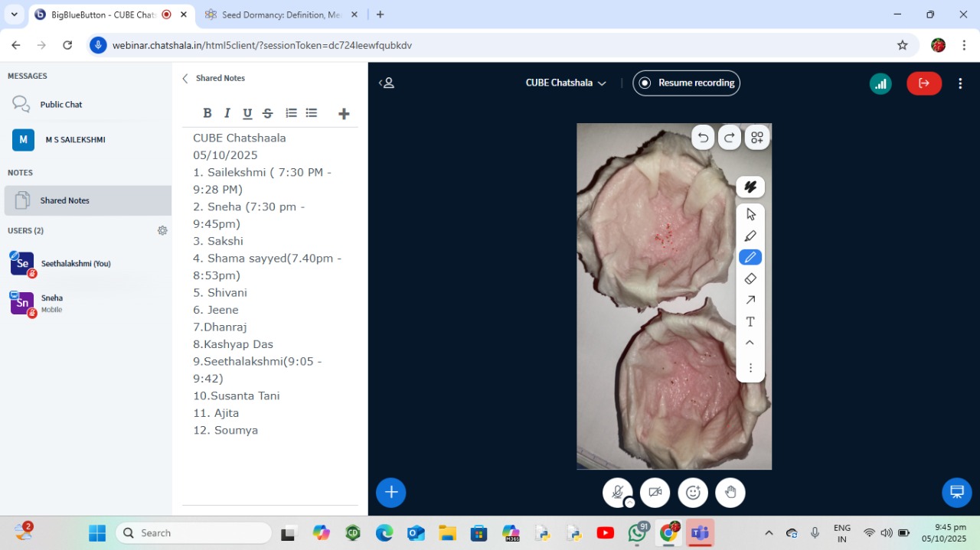Open the reactions smiley button
The width and height of the screenshot is (980, 550).
point(693,492)
